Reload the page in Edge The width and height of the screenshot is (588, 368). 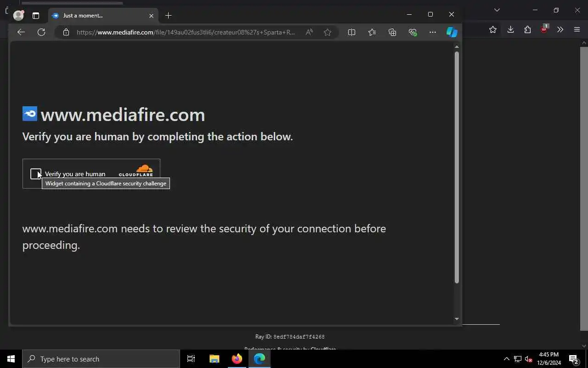point(41,32)
